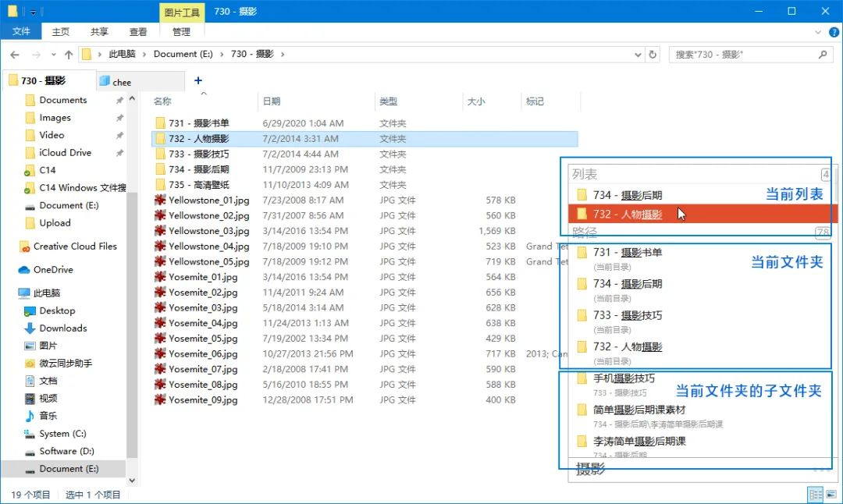Click the System (C:) drive icon

pyautogui.click(x=30, y=434)
